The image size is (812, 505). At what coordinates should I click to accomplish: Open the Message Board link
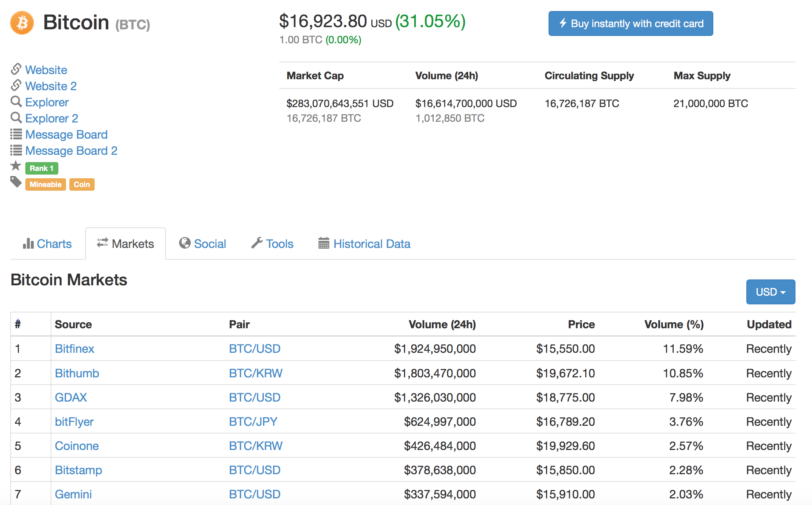pyautogui.click(x=66, y=134)
